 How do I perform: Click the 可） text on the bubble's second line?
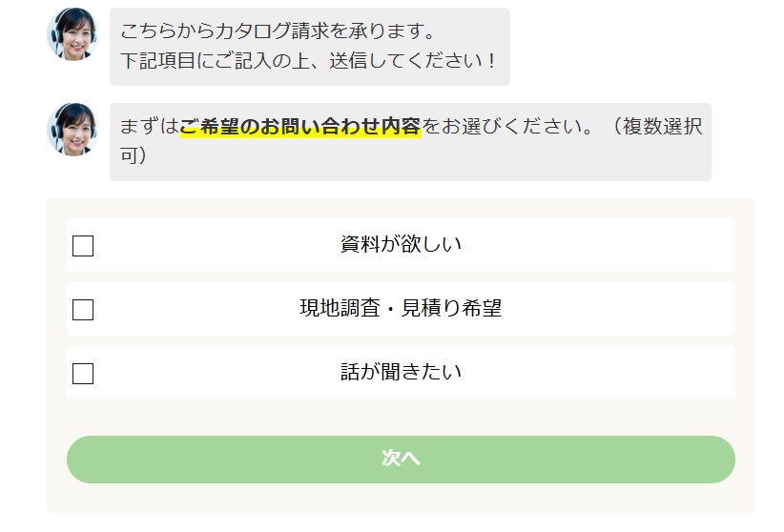coord(133,154)
